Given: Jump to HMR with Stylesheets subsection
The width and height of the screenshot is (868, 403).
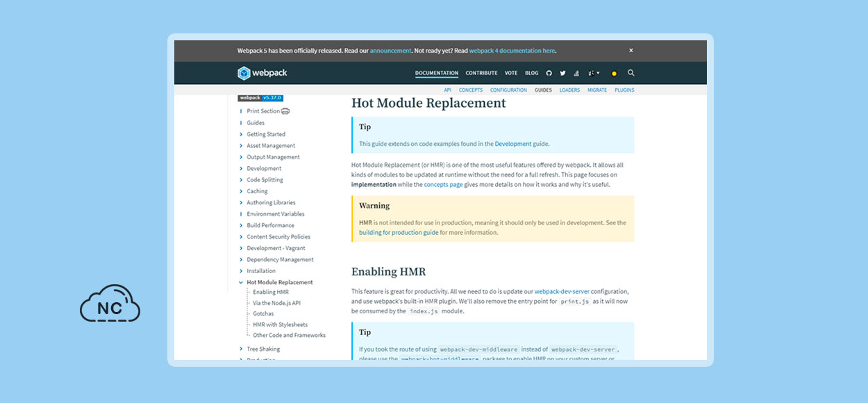Looking at the screenshot, I should (x=281, y=324).
